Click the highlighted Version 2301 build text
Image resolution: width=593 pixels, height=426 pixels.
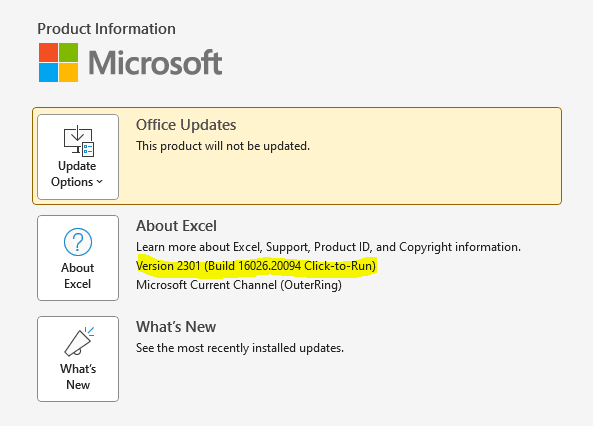coord(256,266)
